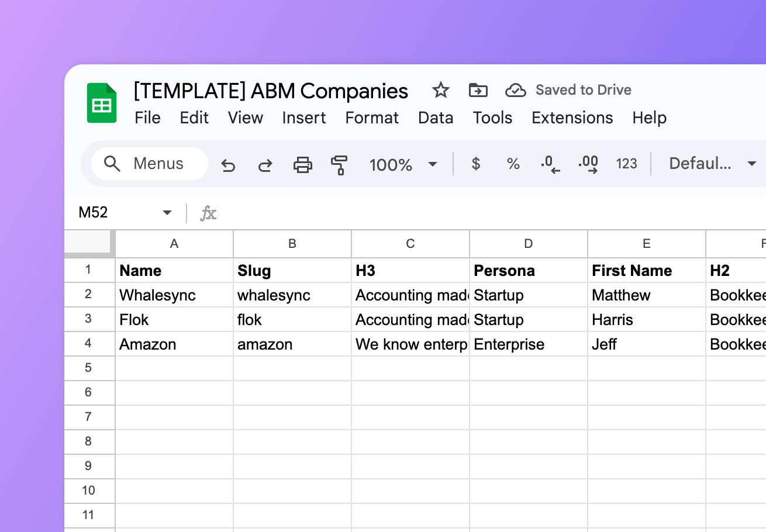Open the name box dropdown arrow
The height and width of the screenshot is (532, 766).
[167, 213]
